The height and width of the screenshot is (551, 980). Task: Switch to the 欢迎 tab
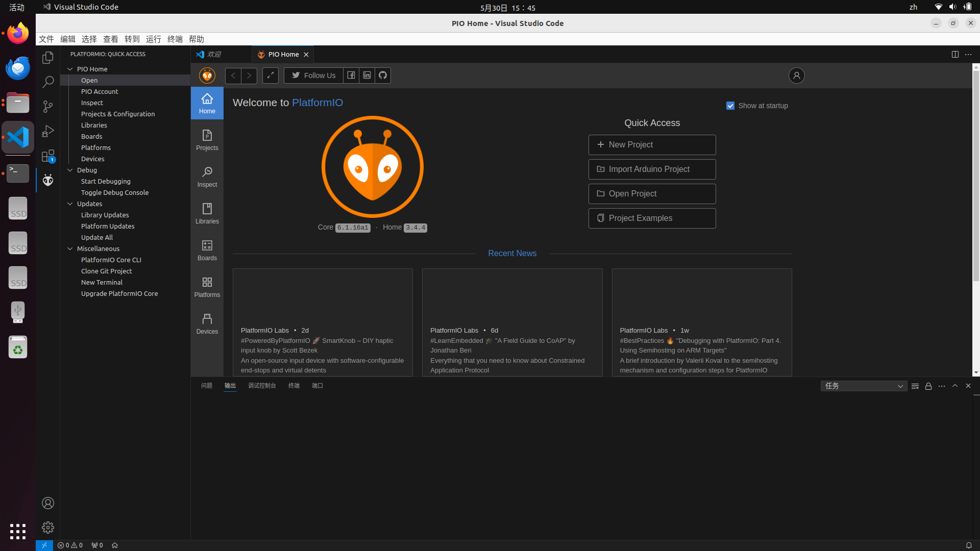click(x=215, y=54)
